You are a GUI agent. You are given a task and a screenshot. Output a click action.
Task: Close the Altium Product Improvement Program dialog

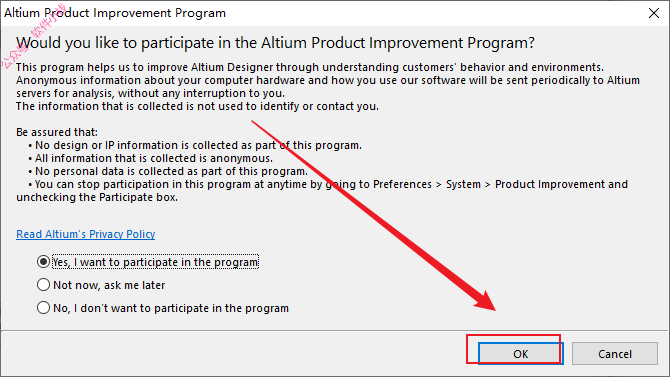click(x=654, y=13)
